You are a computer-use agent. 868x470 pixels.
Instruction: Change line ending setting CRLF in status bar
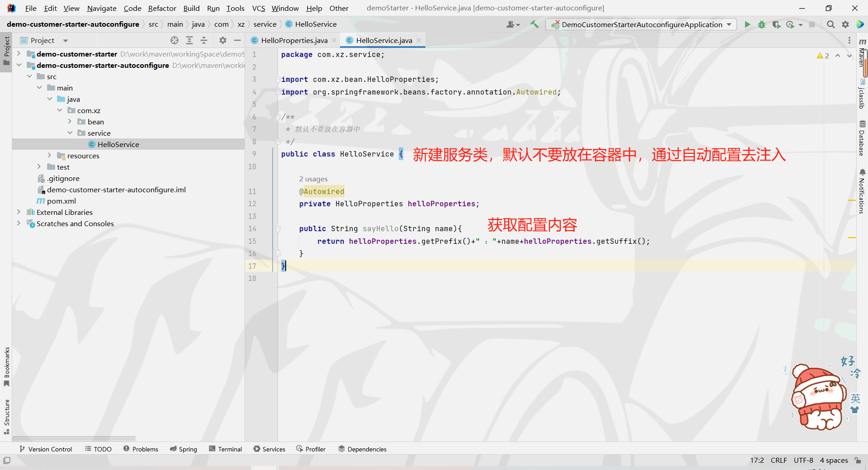click(779, 460)
